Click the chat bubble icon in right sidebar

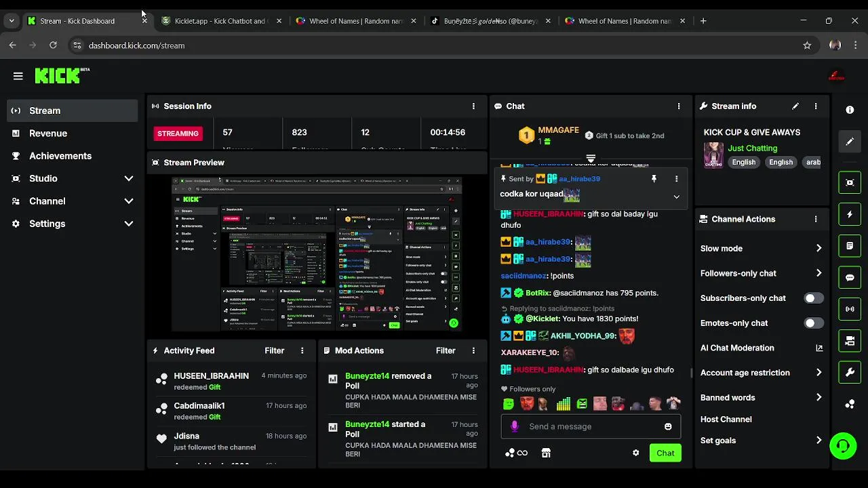pos(850,277)
